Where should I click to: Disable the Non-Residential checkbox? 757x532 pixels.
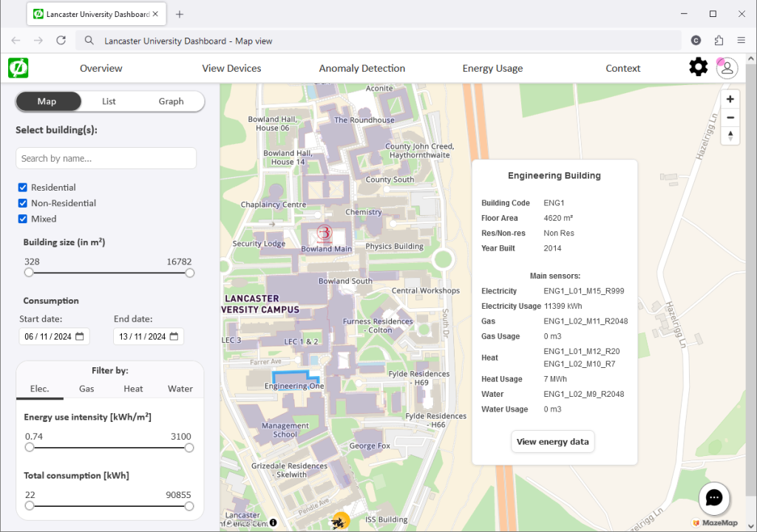21,202
